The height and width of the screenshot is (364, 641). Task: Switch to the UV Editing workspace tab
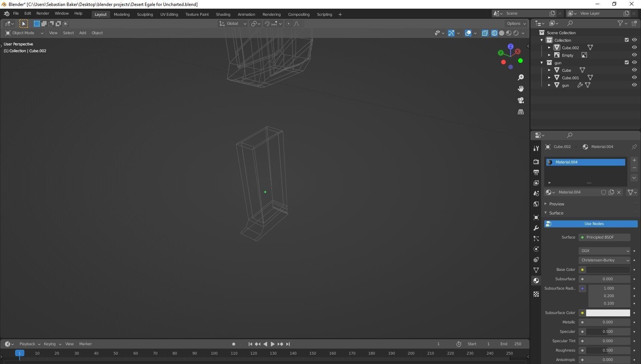click(169, 14)
